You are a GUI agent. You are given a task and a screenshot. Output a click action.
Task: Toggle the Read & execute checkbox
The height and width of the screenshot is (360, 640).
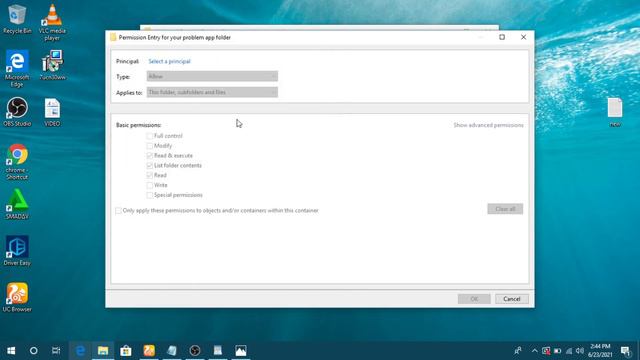(149, 156)
